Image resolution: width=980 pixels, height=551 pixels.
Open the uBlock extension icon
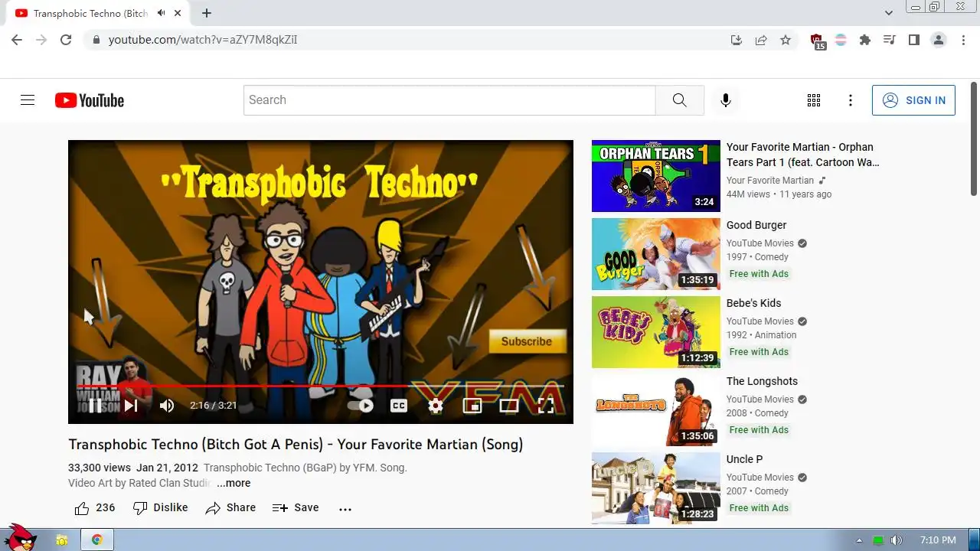tap(817, 41)
